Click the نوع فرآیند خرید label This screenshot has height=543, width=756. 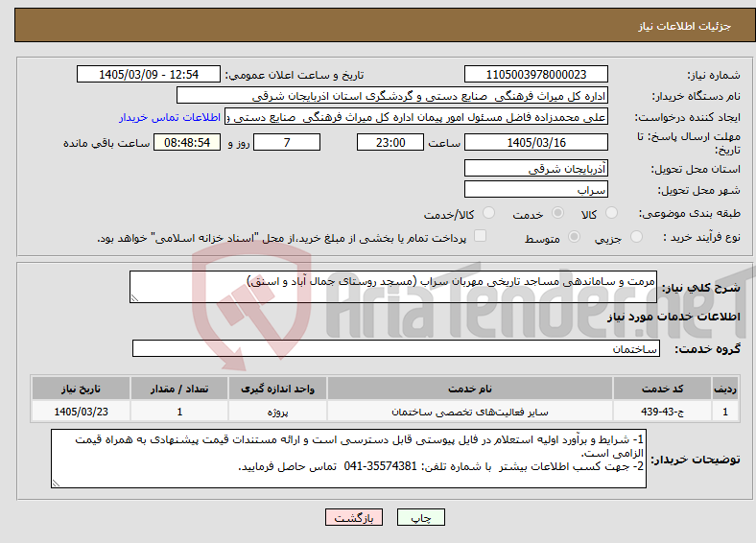point(701,237)
